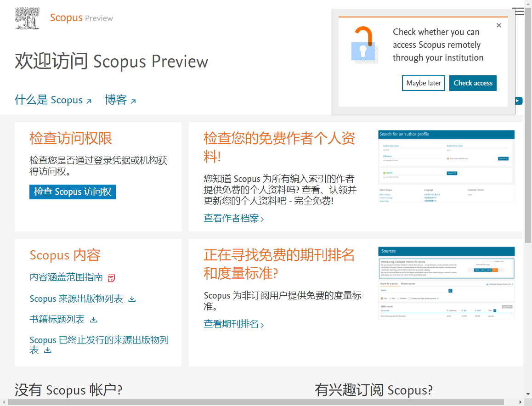Click the Scopus Preview brand text
The image size is (532, 406).
81,17
